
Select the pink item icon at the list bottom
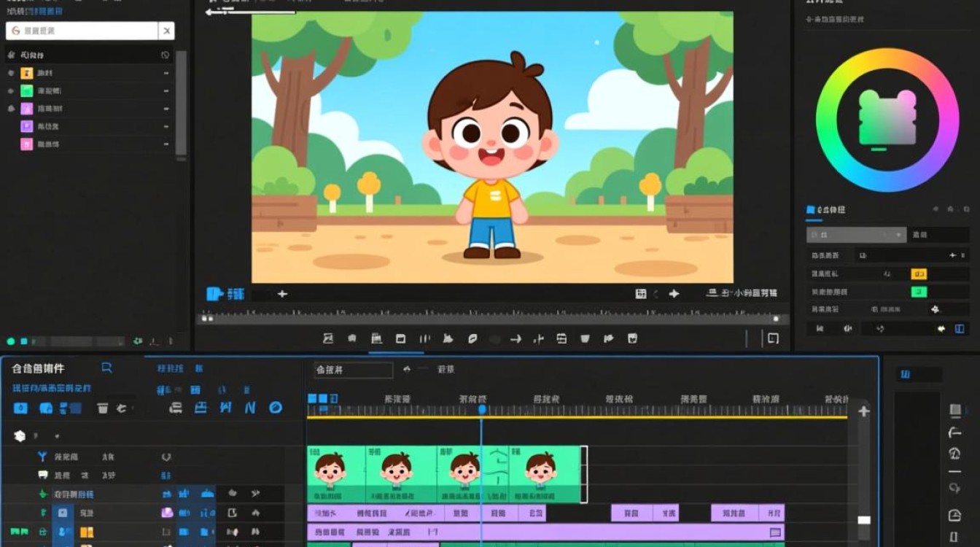pos(27,144)
